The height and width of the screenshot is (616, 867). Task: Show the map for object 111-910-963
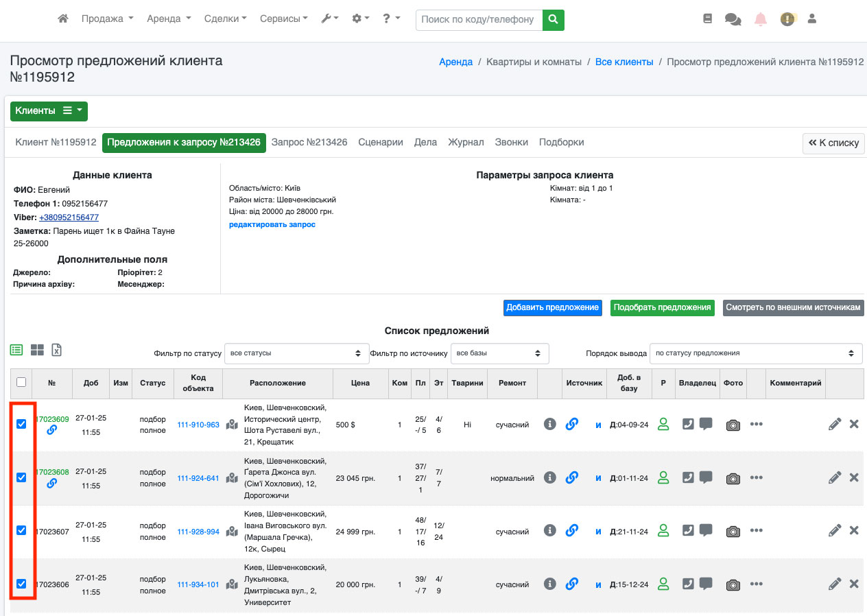click(x=232, y=425)
